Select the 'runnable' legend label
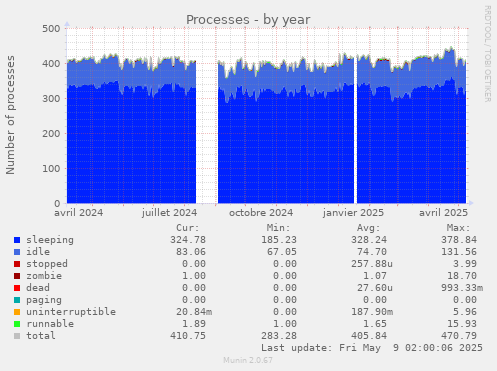497x371 pixels. (50, 324)
